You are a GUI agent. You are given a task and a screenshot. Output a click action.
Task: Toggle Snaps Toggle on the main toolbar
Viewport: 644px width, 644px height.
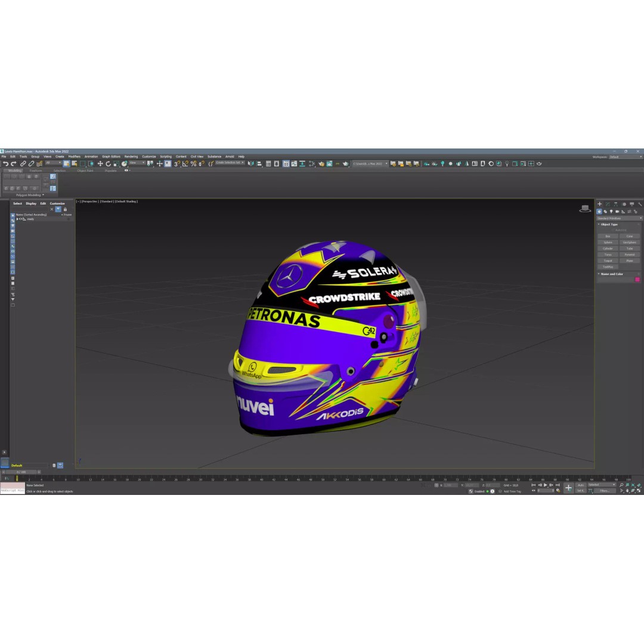tap(175, 163)
